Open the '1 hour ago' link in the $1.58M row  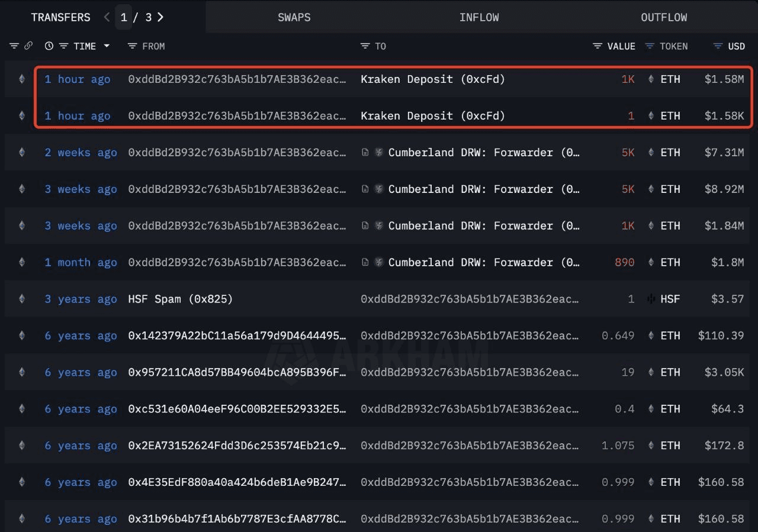(78, 79)
